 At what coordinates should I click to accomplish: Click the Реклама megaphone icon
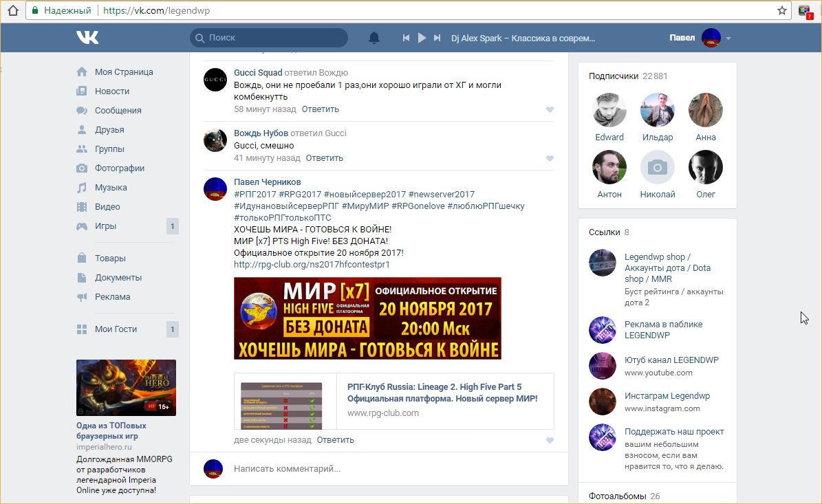click(x=82, y=297)
